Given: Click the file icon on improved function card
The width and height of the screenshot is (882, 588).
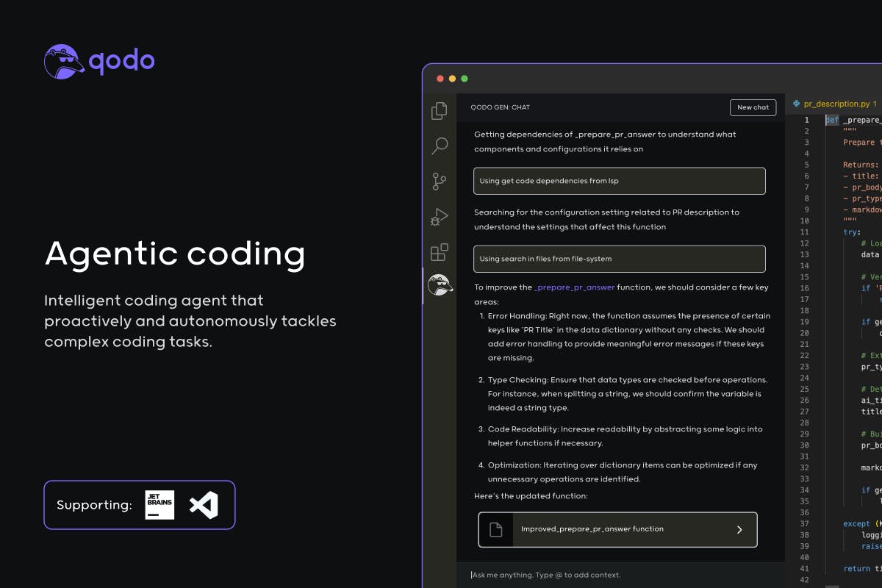Looking at the screenshot, I should tap(496, 529).
